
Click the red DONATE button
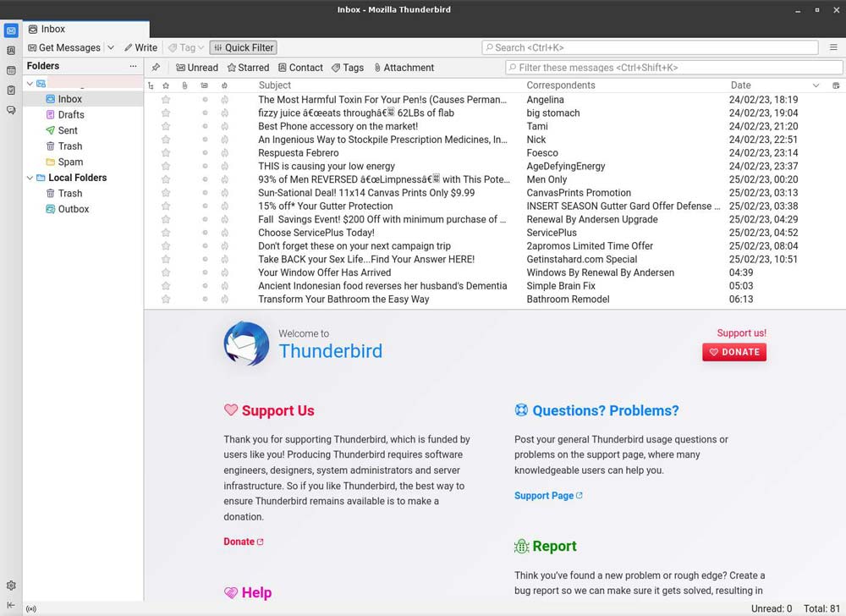click(733, 352)
